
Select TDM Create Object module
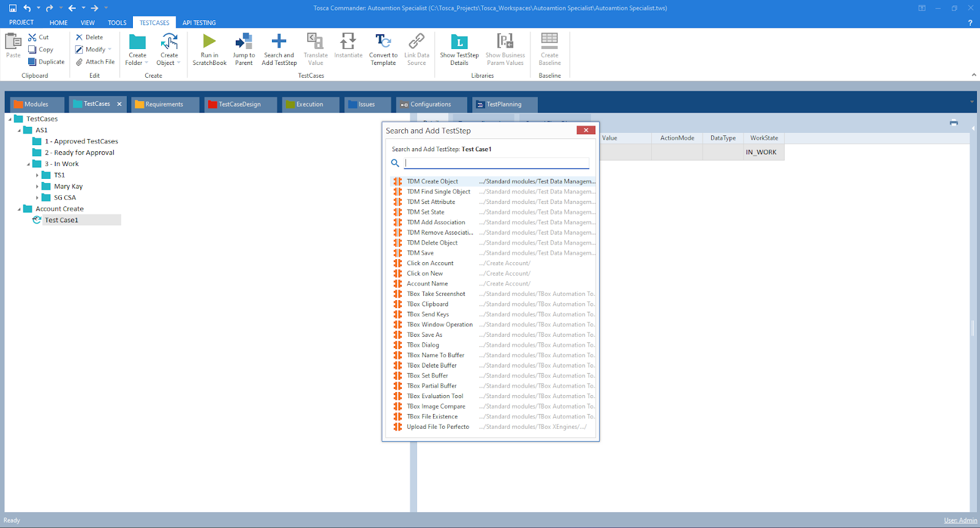[x=492, y=181]
